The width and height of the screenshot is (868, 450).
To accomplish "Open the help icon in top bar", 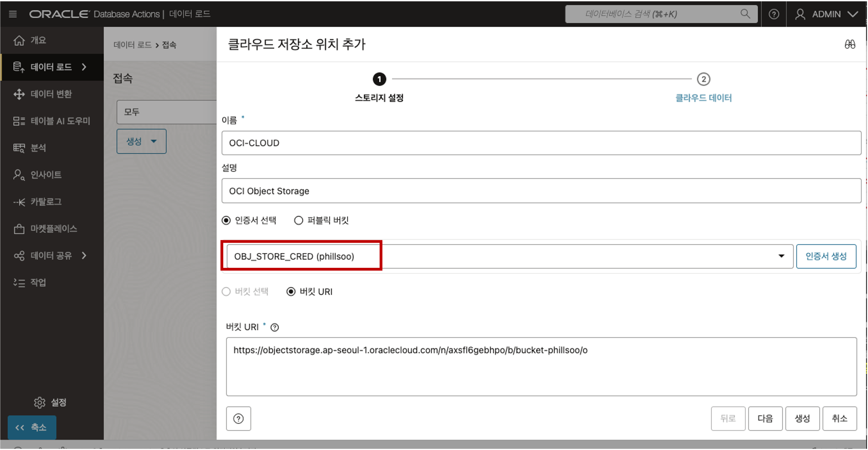I will point(774,14).
